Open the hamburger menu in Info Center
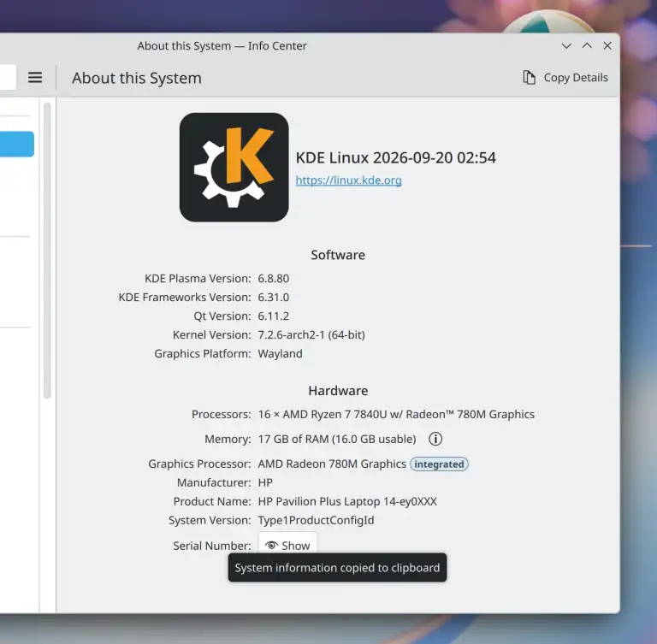The height and width of the screenshot is (644, 657). point(35,78)
